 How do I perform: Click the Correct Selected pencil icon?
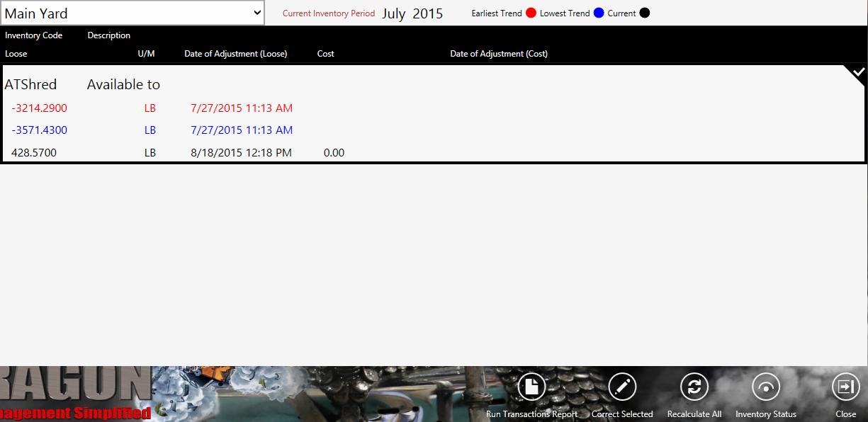pos(623,387)
